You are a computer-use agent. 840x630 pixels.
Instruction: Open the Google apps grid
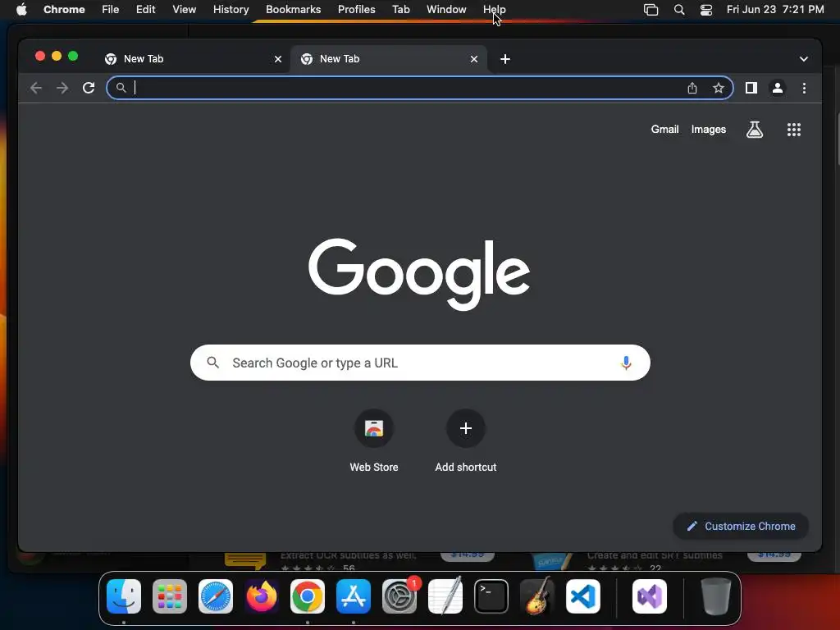pos(793,129)
